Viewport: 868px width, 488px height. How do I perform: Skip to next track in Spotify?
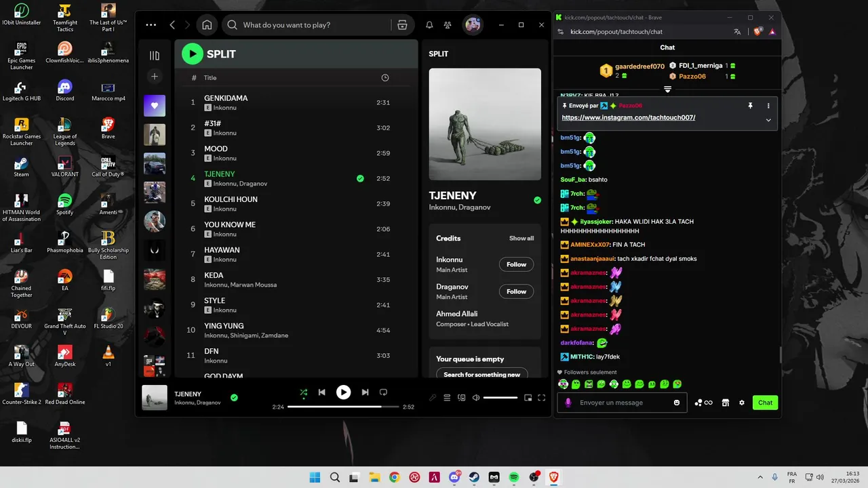(x=365, y=392)
